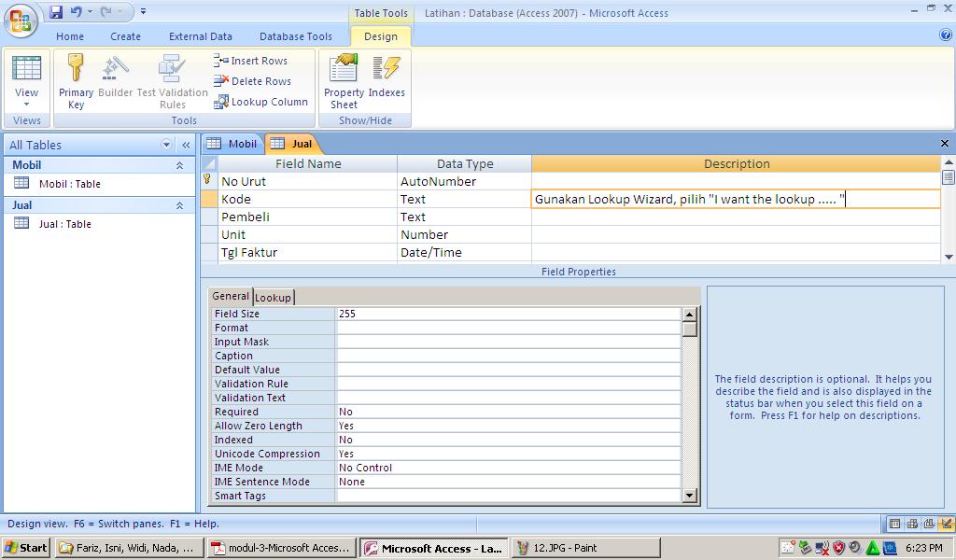Click the Tgl Faktur field name
The image size is (956, 560).
coord(307,252)
